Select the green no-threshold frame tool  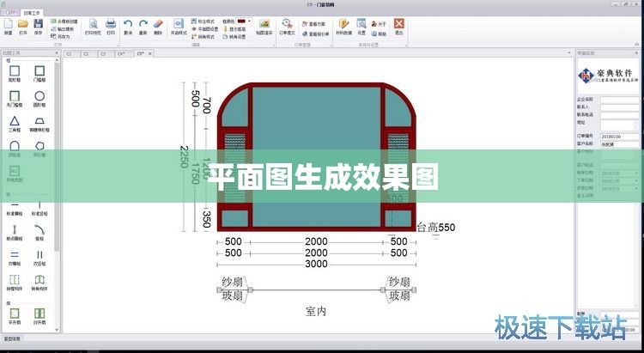tap(15, 99)
